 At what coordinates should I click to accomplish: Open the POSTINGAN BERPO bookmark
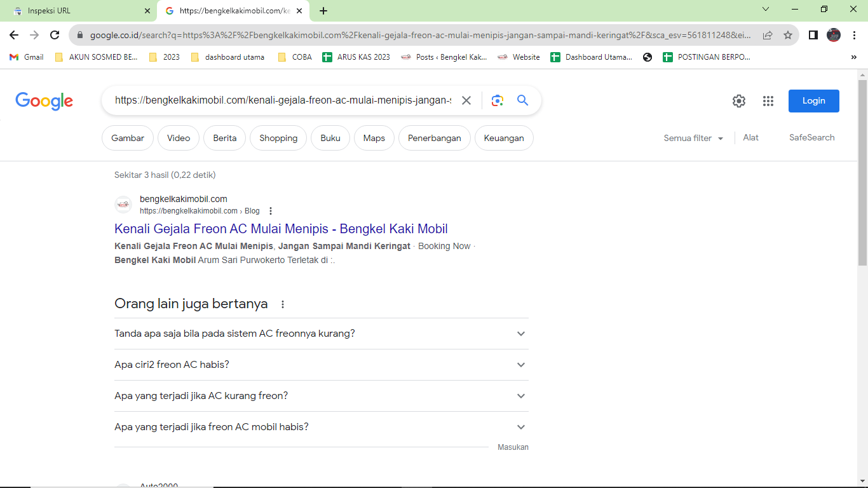707,57
